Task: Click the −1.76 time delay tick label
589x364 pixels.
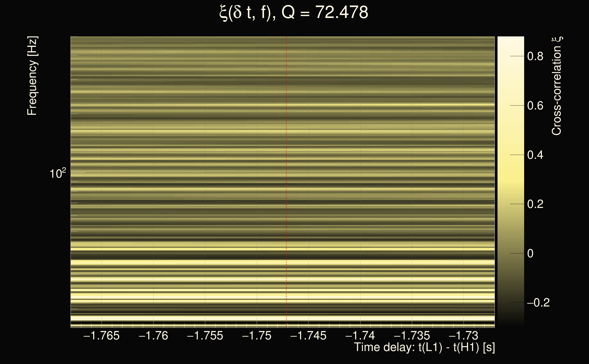Action: [153, 336]
